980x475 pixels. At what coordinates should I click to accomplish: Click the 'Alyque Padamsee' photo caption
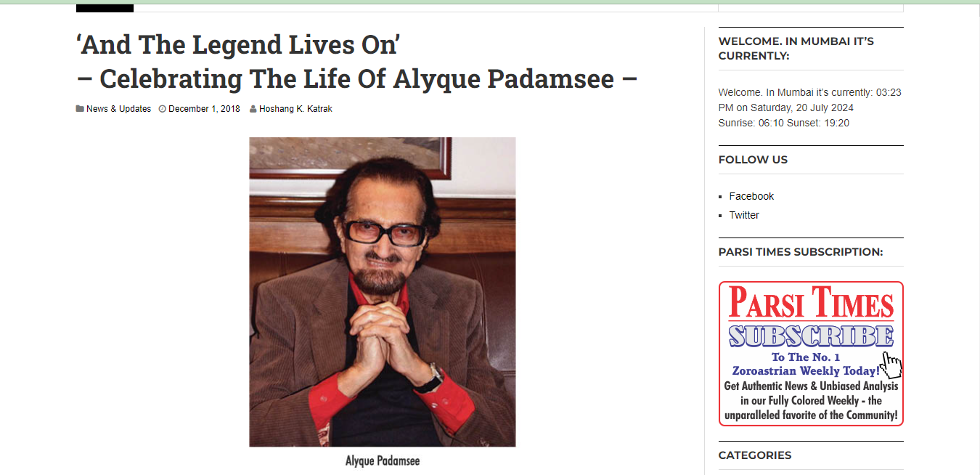382,461
